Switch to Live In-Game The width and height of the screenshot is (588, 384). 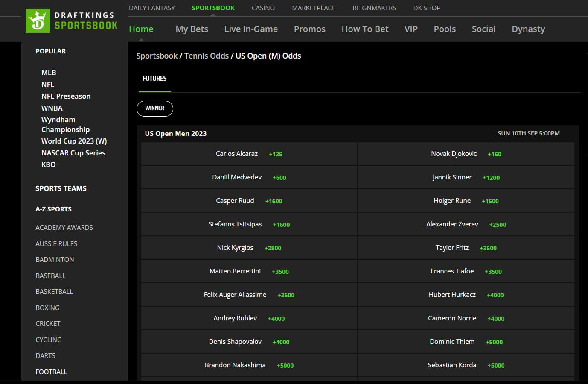coord(251,29)
